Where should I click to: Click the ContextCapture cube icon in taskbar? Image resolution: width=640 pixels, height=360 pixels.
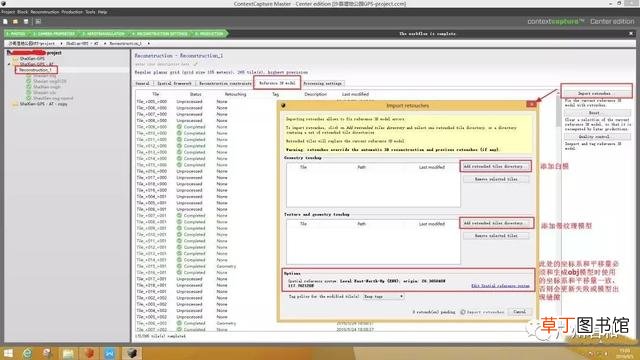pos(131,353)
